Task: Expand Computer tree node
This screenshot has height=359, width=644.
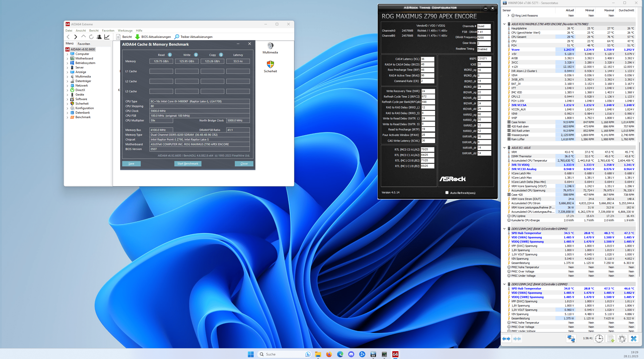Action: [x=67, y=54]
